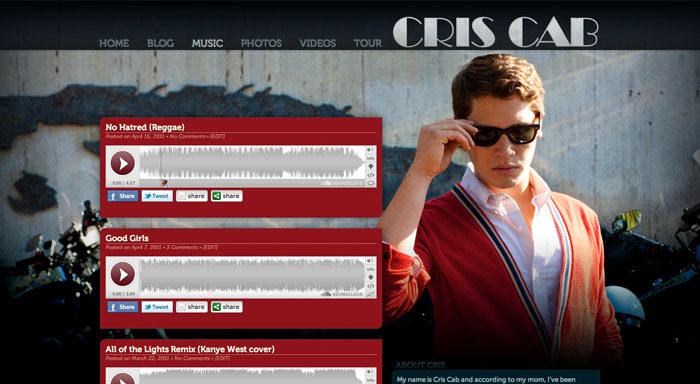The height and width of the screenshot is (384, 700).
Task: Click time readout 0.00 / 4.27
Action: (123, 183)
